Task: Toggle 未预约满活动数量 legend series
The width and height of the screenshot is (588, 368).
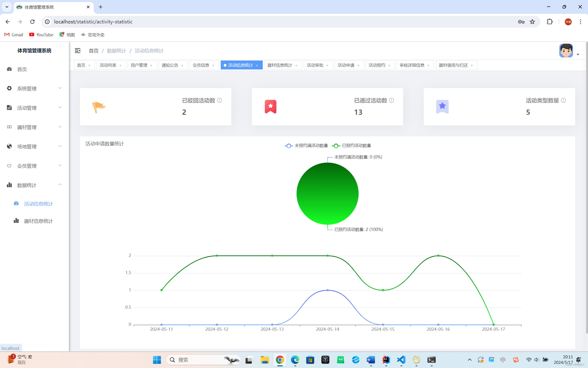Action: click(306, 146)
